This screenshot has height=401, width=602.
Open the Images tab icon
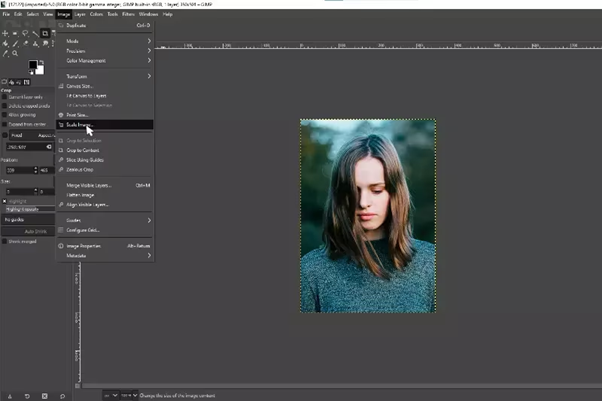(26, 82)
